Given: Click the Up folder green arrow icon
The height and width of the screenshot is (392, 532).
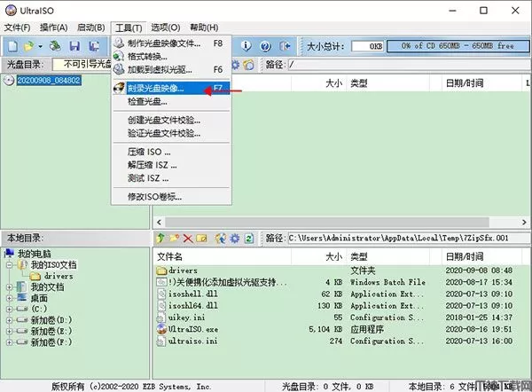Looking at the screenshot, I should tap(160, 239).
